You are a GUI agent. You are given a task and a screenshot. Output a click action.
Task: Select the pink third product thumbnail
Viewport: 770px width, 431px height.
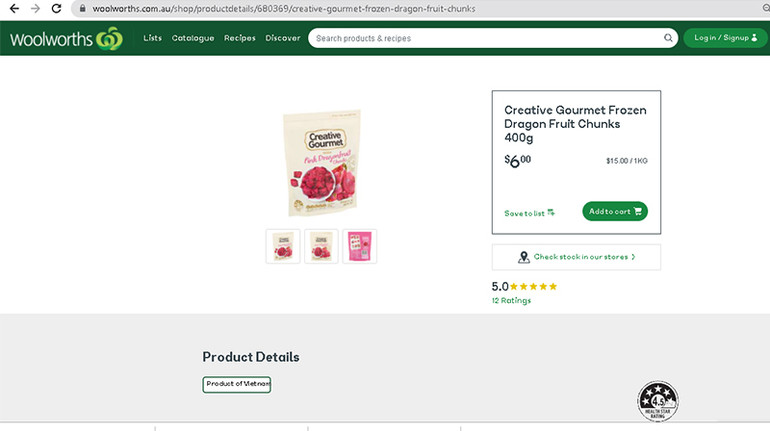(x=359, y=246)
